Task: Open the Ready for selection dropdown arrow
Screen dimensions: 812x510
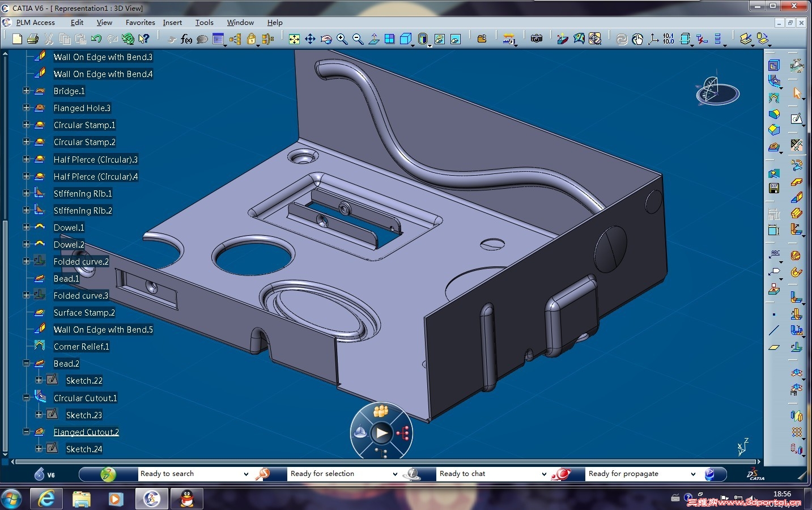Action: pyautogui.click(x=395, y=474)
